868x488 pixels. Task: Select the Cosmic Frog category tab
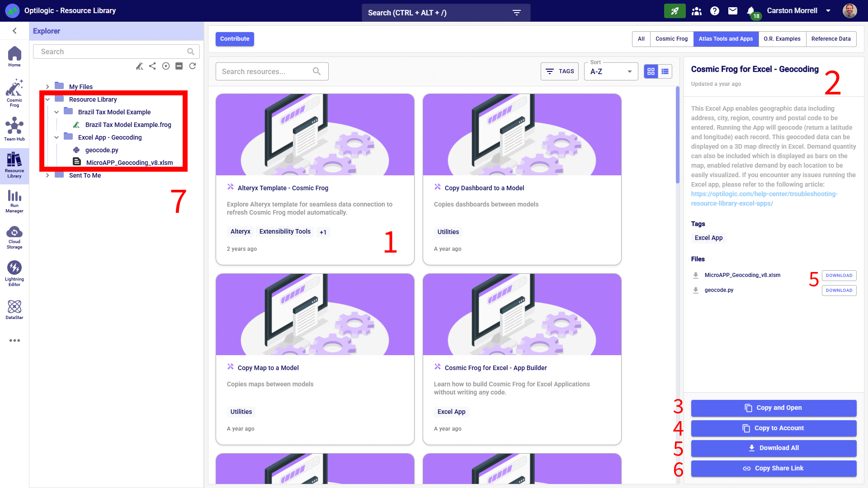point(671,39)
